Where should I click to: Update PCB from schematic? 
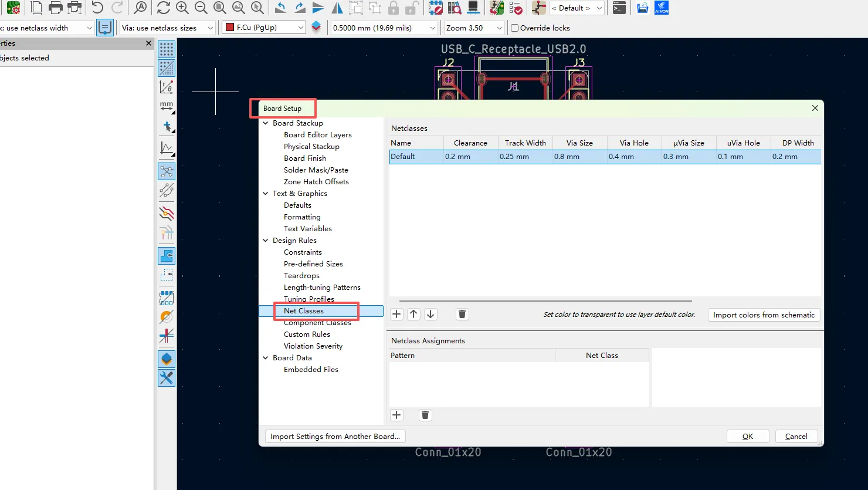pos(497,8)
